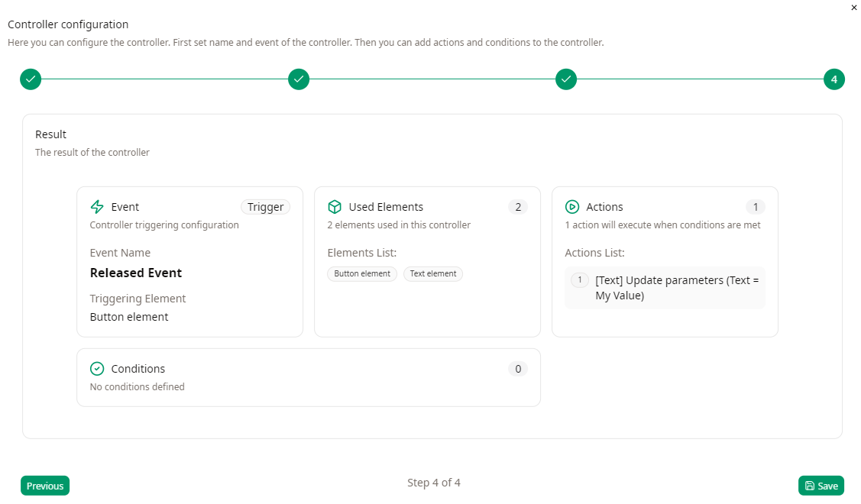This screenshot has width=861, height=504.
Task: Return to third completed wizard step
Action: pyautogui.click(x=566, y=79)
